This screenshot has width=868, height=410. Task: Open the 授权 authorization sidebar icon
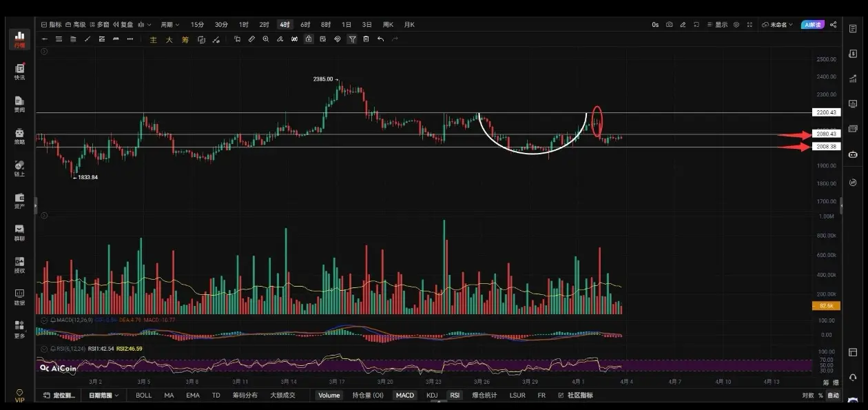pyautogui.click(x=19, y=265)
